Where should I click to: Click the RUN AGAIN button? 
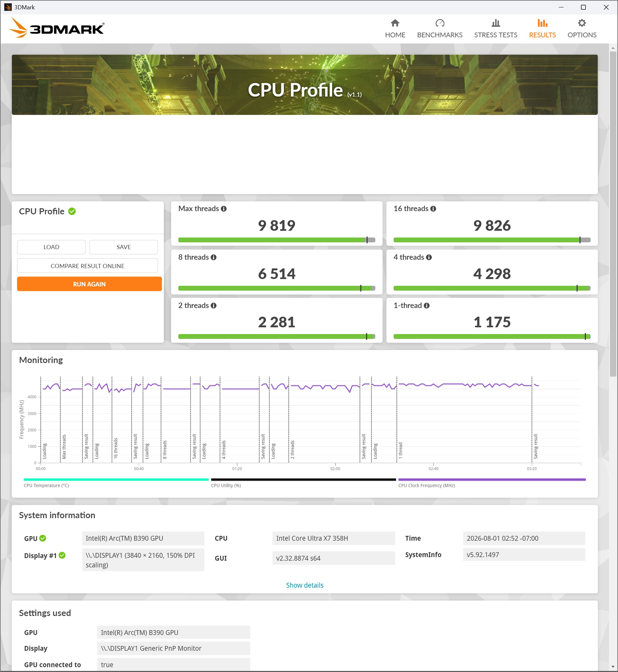pos(89,284)
